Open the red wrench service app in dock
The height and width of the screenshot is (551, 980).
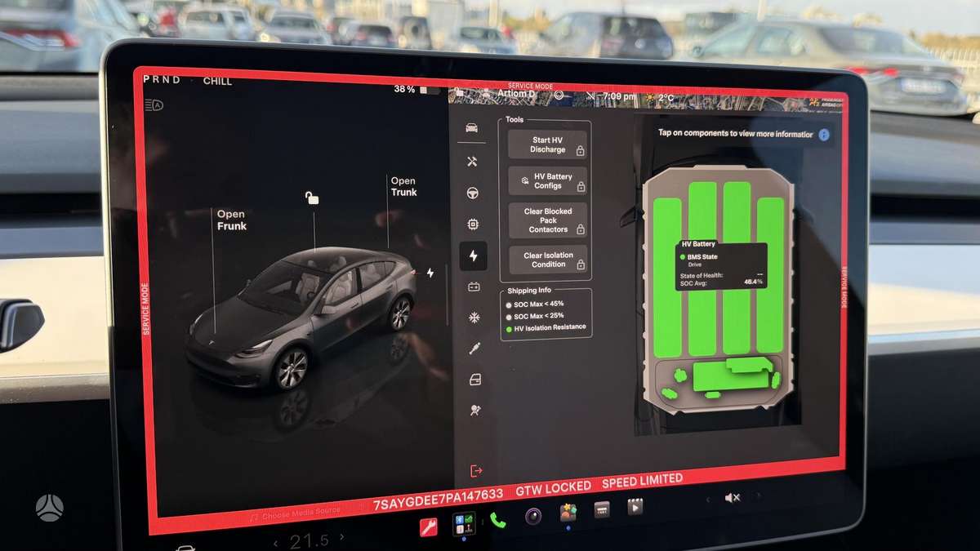[x=428, y=527]
